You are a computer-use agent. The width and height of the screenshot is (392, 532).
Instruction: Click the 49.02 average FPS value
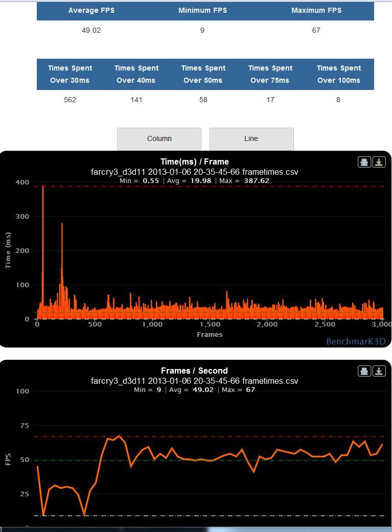click(91, 30)
